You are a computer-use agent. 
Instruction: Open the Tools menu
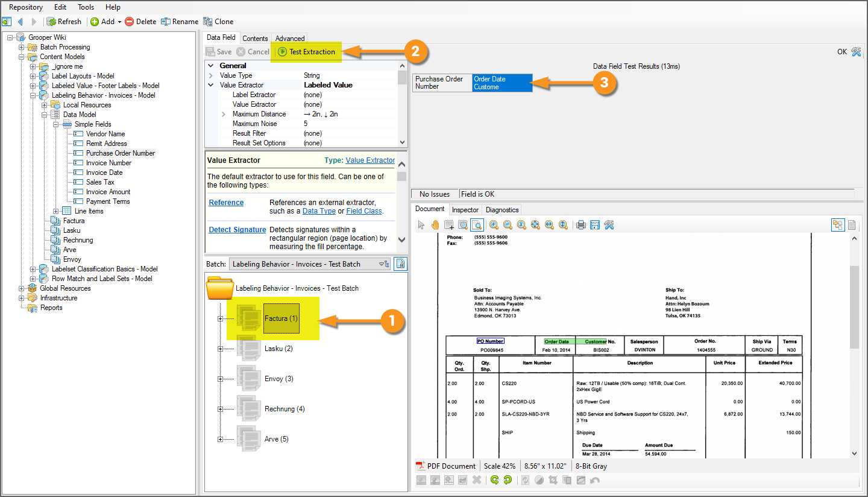coord(86,7)
